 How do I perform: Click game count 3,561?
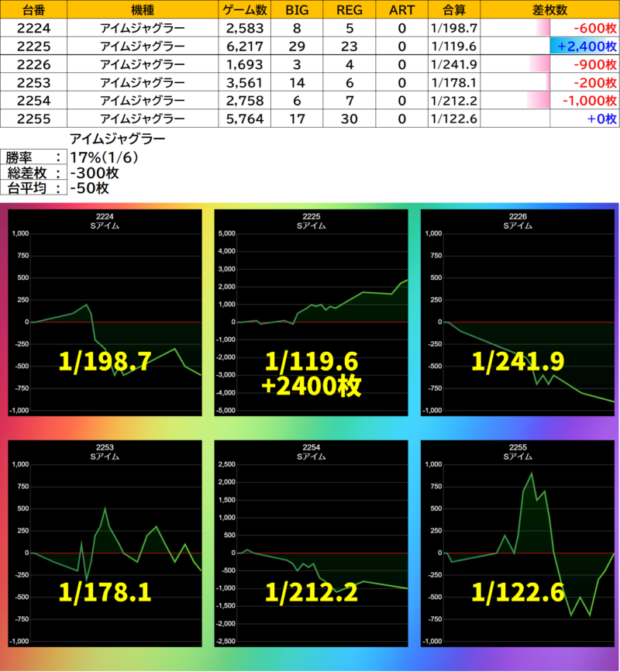pyautogui.click(x=245, y=82)
